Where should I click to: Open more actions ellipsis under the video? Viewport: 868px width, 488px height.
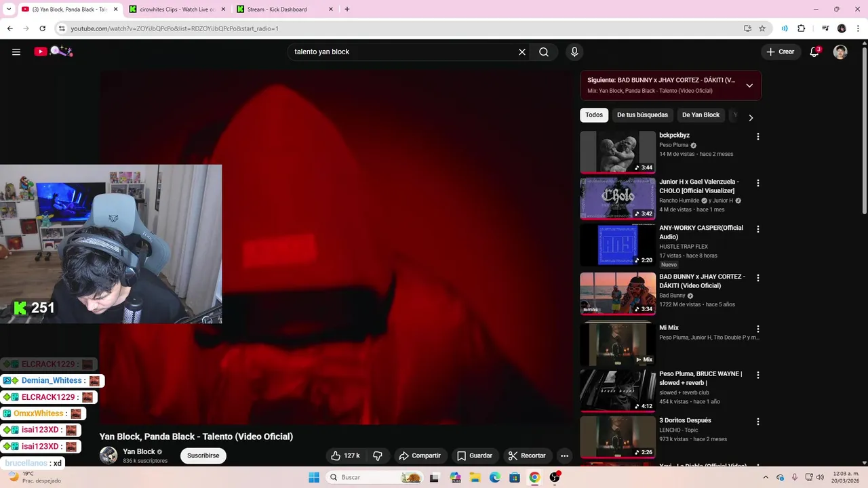pos(564,455)
